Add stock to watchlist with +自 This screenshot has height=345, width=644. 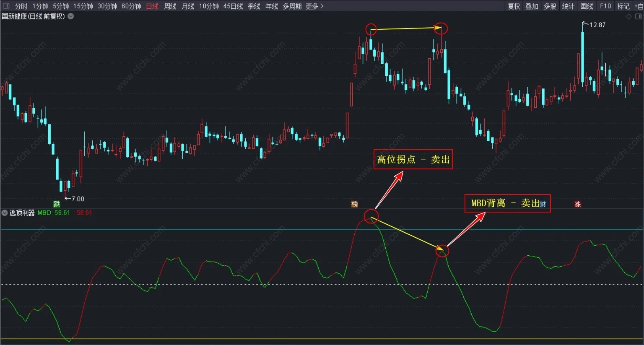[638, 6]
